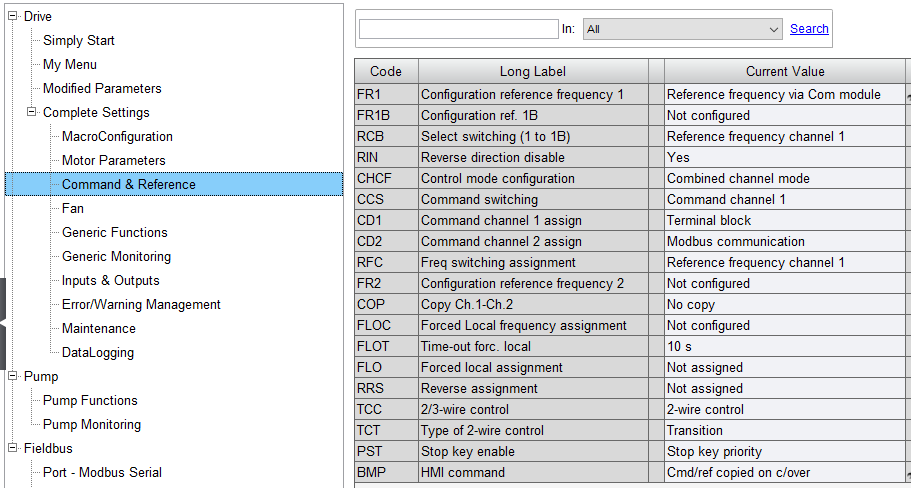
Task: Open Port - Modbus Serial settings
Action: [x=102, y=472]
